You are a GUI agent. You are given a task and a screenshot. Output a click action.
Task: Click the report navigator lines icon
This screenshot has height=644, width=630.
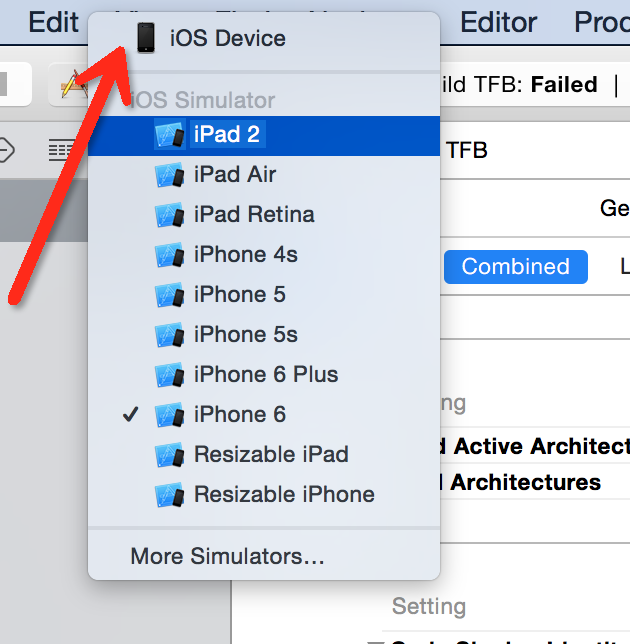click(62, 150)
